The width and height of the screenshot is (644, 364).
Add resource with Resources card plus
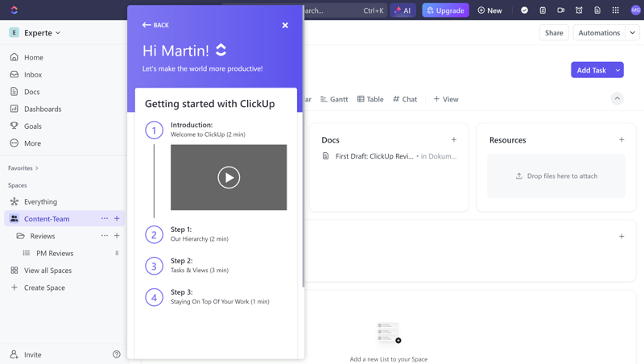coord(621,139)
